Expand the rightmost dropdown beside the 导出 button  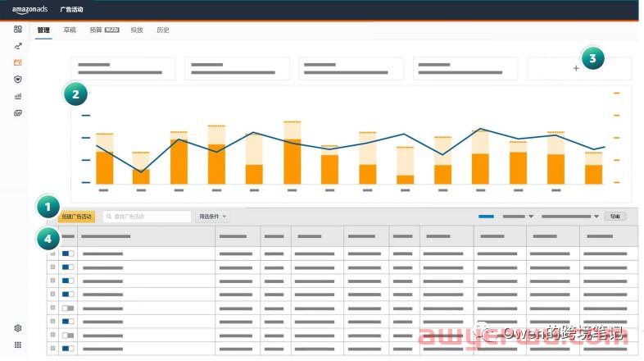coord(570,217)
